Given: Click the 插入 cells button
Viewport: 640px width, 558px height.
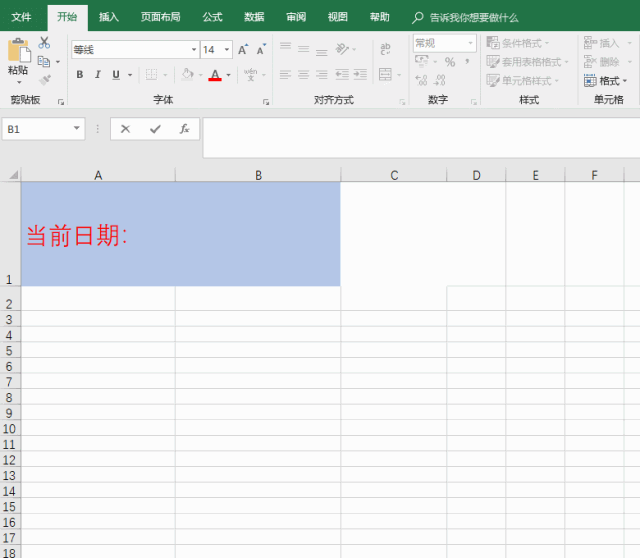Looking at the screenshot, I should pos(607,43).
